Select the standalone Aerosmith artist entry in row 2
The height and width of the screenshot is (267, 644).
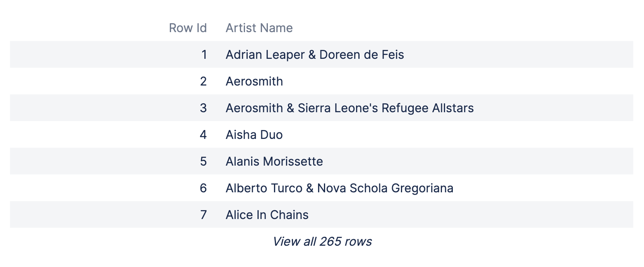click(x=254, y=81)
